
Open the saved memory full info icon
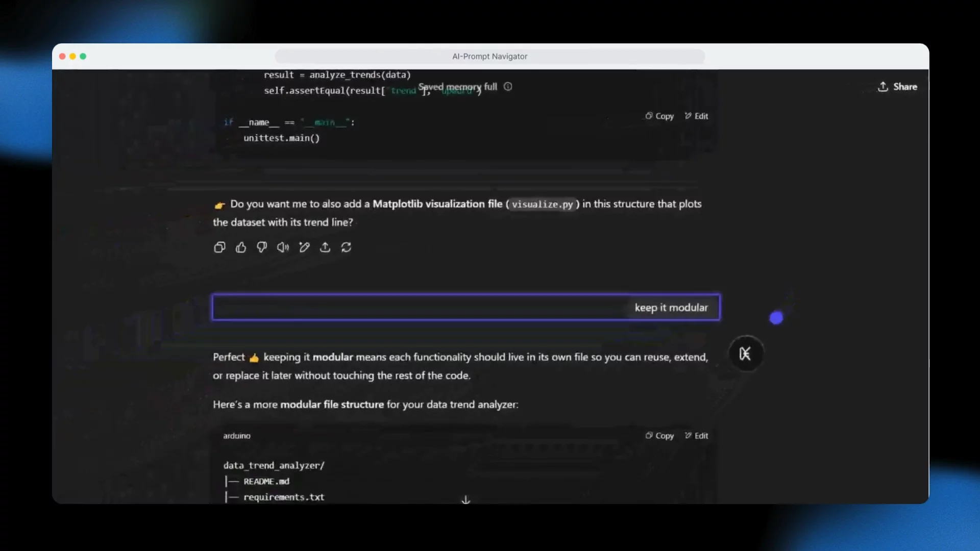508,87
